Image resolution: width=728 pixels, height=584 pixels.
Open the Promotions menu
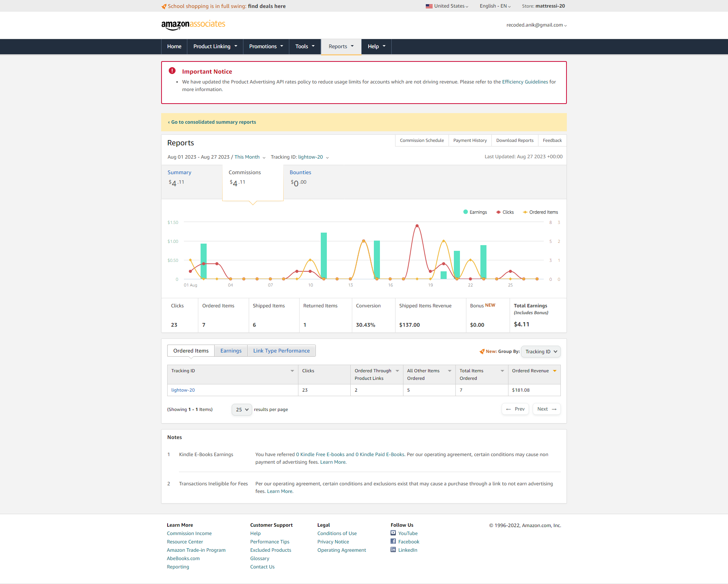[266, 47]
